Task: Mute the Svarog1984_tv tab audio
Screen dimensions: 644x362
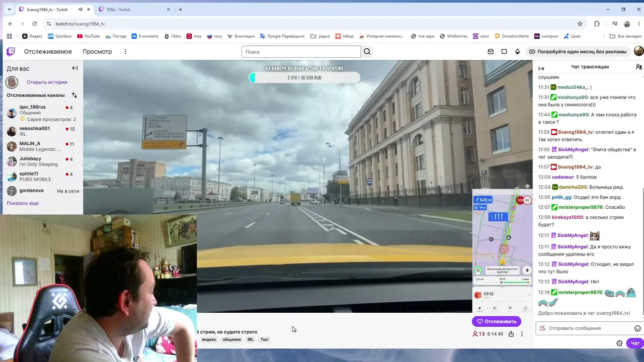Action: tap(80, 10)
